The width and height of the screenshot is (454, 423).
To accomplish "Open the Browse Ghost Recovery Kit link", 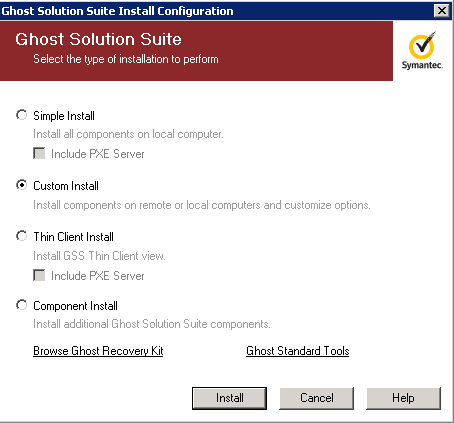I will click(98, 351).
